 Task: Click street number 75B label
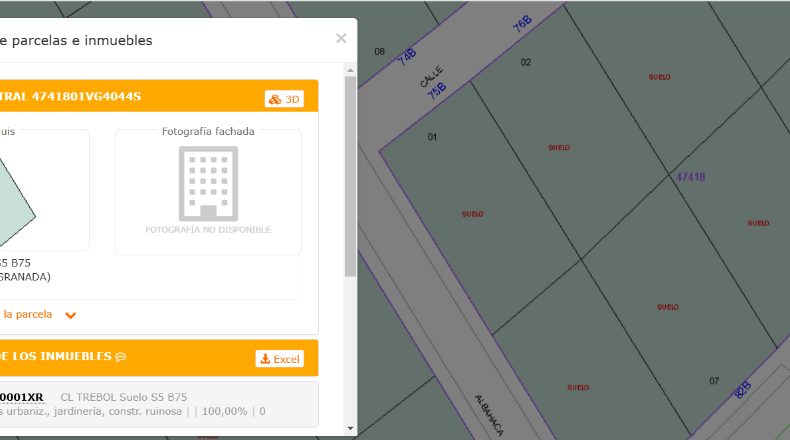[436, 91]
